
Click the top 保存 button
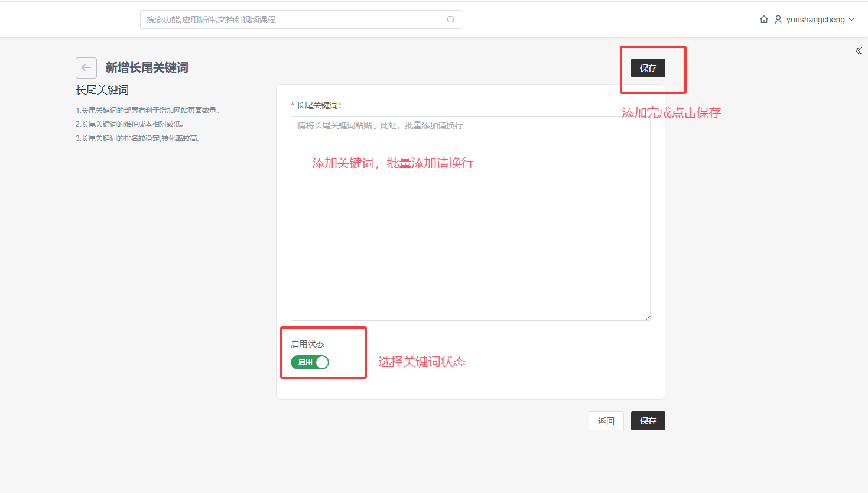pyautogui.click(x=648, y=68)
